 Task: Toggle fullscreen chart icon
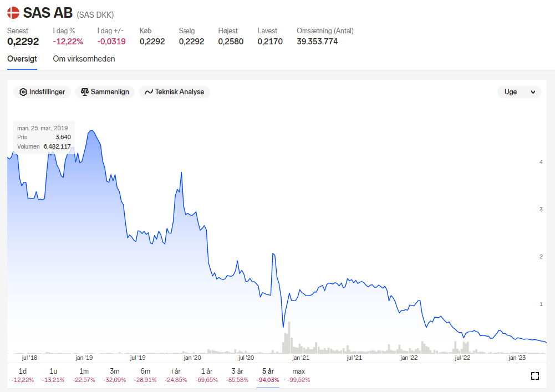pos(535,376)
